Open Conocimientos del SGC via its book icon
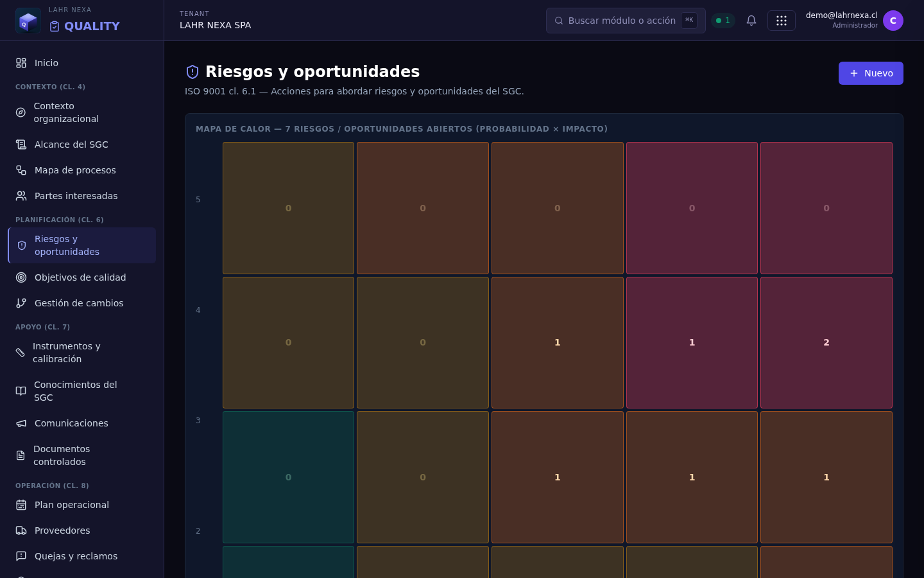Image resolution: width=924 pixels, height=578 pixels. pyautogui.click(x=21, y=391)
